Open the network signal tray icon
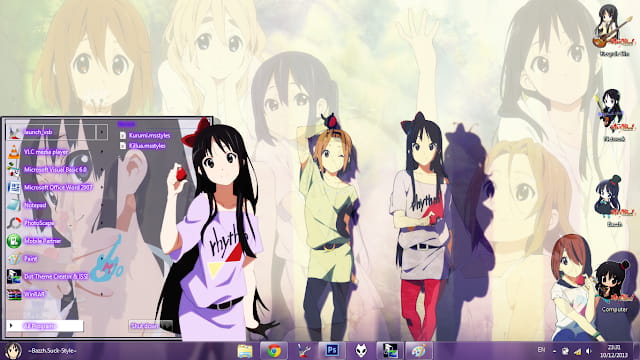Viewport: 640px width, 360px height. [577, 351]
